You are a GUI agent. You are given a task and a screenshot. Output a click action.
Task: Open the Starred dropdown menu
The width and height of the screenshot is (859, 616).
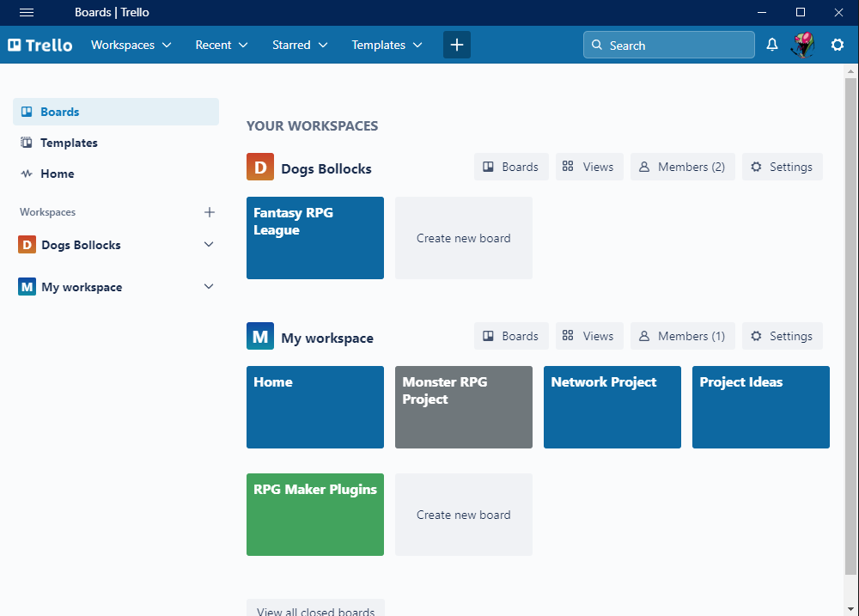pyautogui.click(x=300, y=45)
